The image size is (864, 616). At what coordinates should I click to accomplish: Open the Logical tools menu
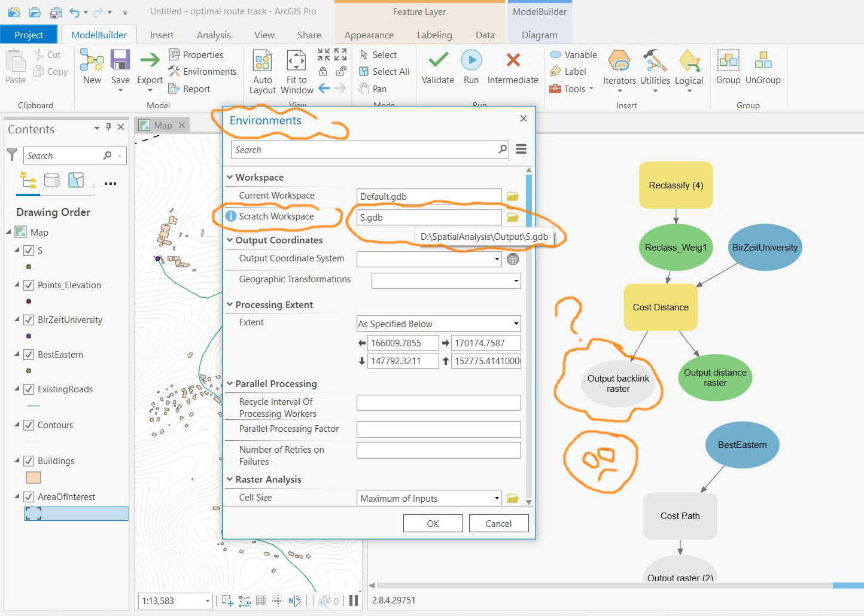pyautogui.click(x=689, y=71)
